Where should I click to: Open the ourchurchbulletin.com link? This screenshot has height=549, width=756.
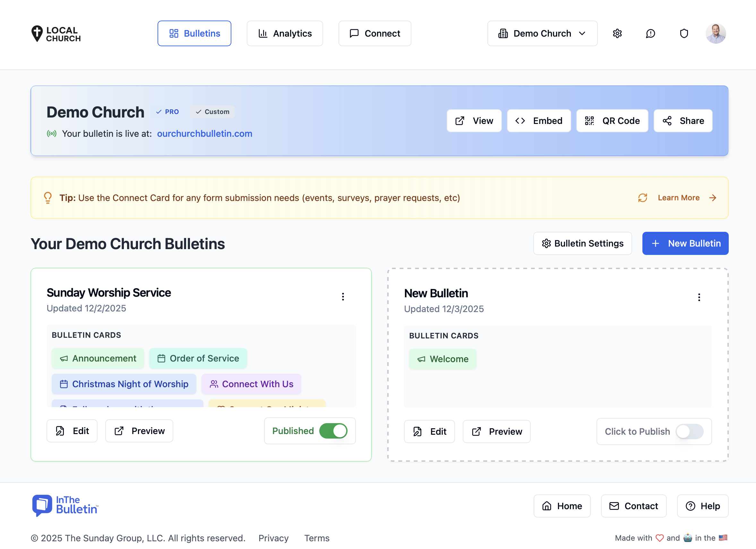pos(204,134)
